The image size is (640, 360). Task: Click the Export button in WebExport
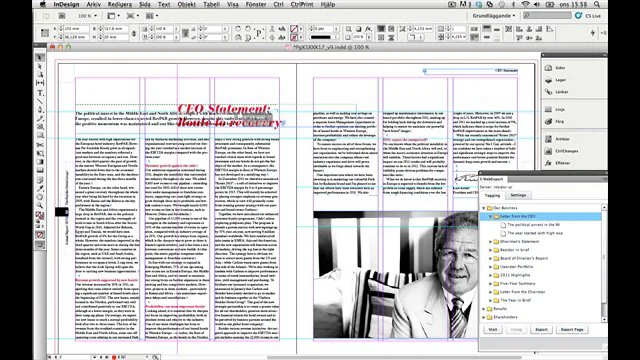pyautogui.click(x=541, y=329)
